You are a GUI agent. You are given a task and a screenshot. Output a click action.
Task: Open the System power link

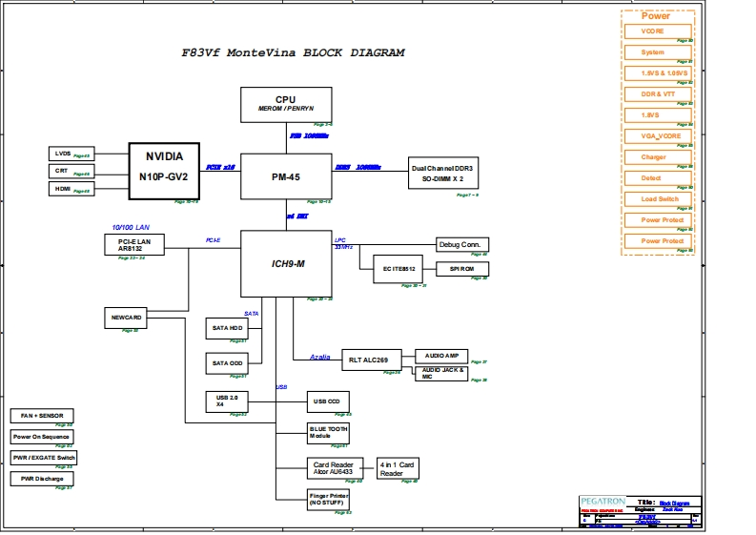653,52
